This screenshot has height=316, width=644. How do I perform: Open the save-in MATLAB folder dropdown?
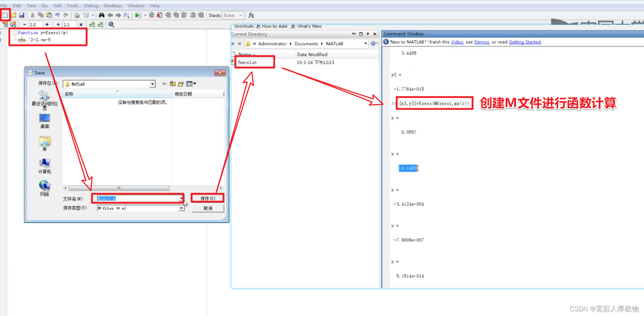click(152, 84)
